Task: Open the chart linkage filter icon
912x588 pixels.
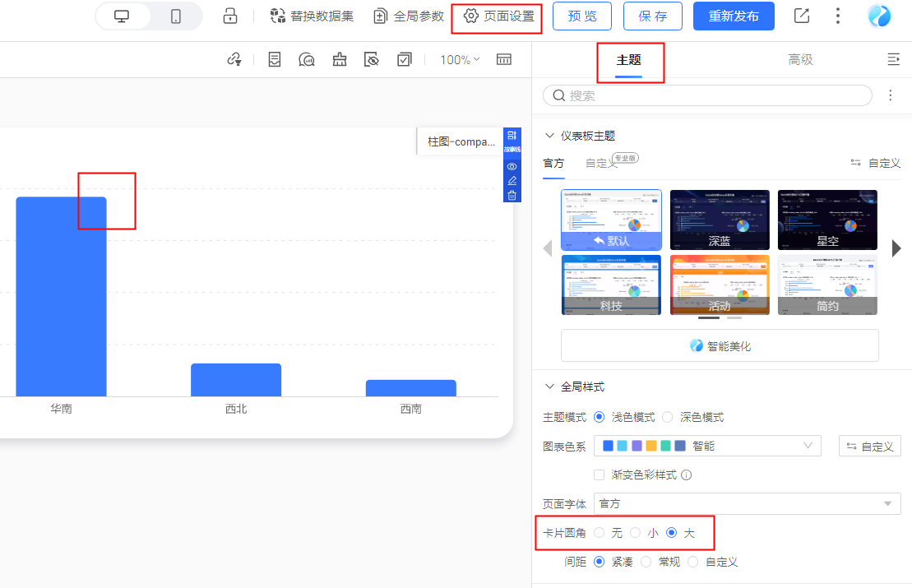Action: point(234,59)
